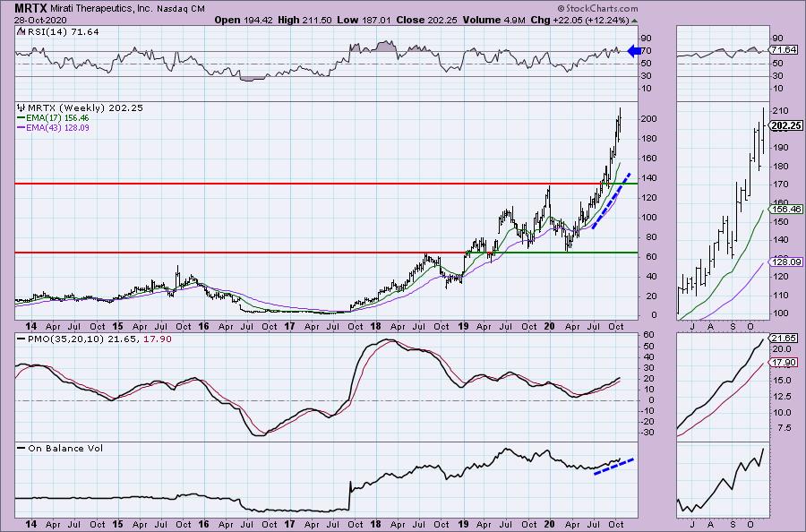
Task: Click the boxed 21.65 PMO tag on right
Action: (x=785, y=339)
